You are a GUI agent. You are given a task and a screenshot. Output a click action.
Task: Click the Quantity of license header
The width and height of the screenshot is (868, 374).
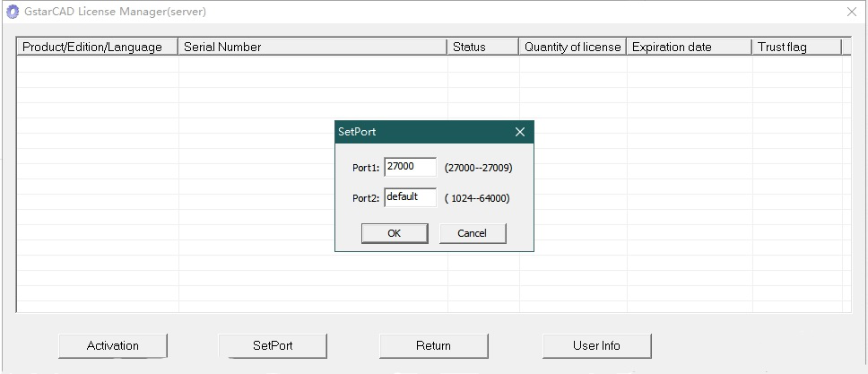pos(572,47)
